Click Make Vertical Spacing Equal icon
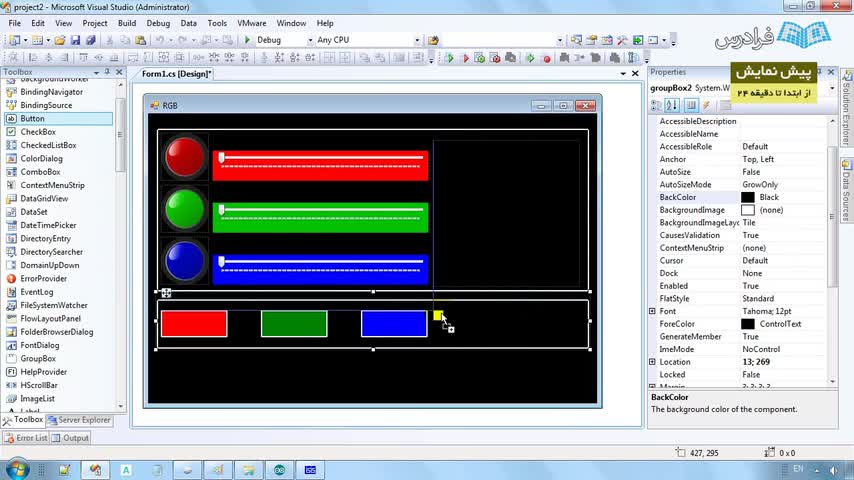854x480 pixels. click(x=264, y=57)
